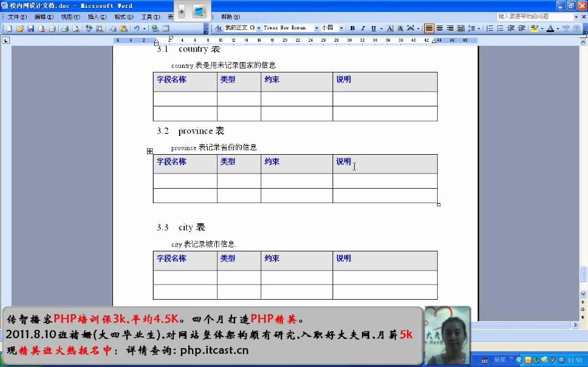The image size is (588, 367).
Task: Create a new blank document
Action: (x=9, y=29)
